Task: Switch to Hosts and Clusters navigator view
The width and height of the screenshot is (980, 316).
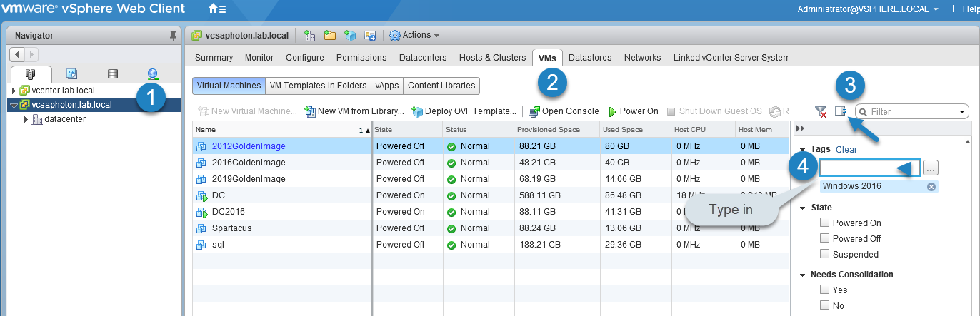Action: pyautogui.click(x=31, y=73)
